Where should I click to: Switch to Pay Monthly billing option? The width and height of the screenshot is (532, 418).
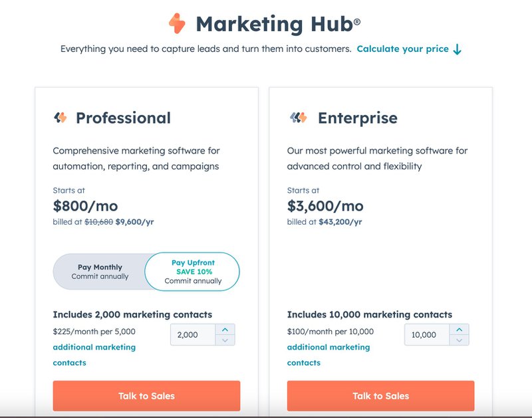point(100,271)
